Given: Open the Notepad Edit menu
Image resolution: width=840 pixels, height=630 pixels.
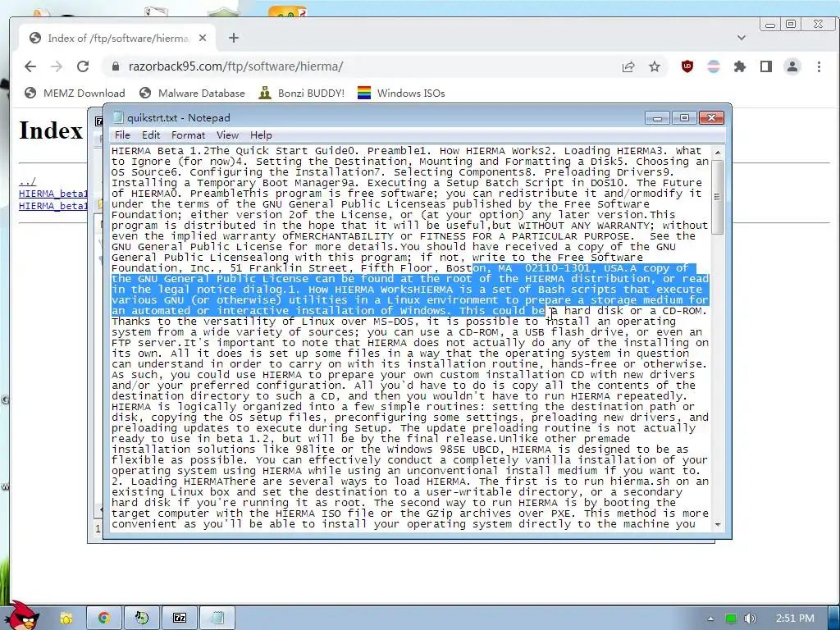Looking at the screenshot, I should click(x=151, y=135).
